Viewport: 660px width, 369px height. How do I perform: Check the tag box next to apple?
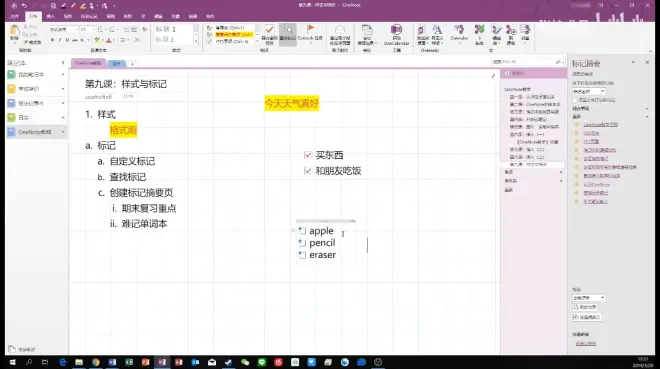(302, 231)
